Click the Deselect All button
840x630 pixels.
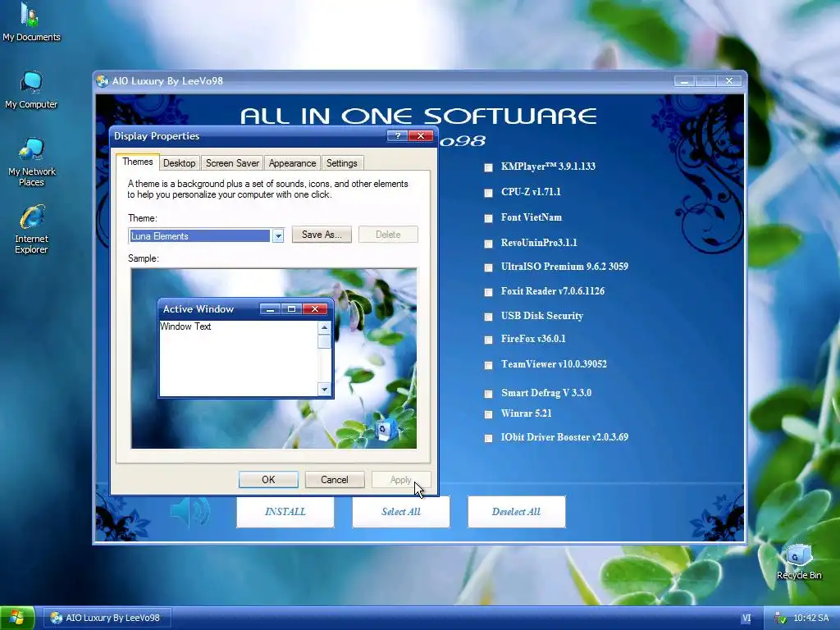coord(517,512)
